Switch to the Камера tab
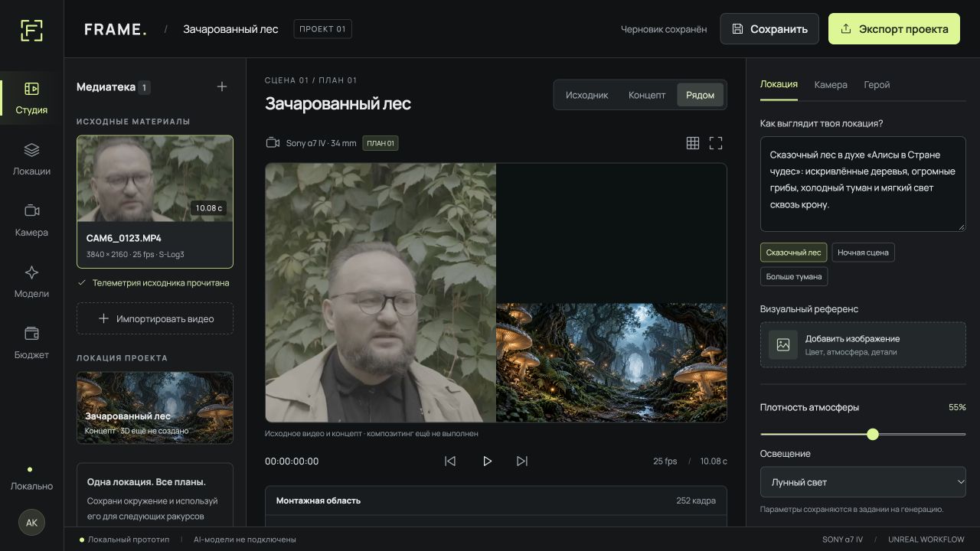This screenshot has height=551, width=980. pyautogui.click(x=831, y=85)
